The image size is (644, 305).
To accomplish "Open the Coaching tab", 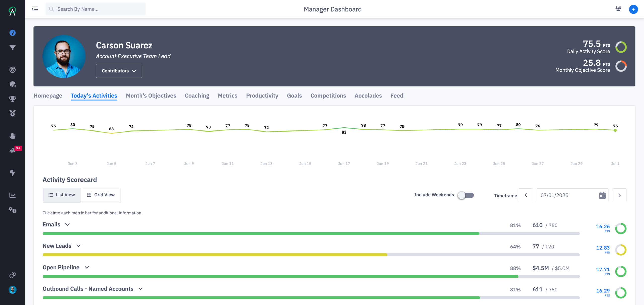I will coord(197,96).
